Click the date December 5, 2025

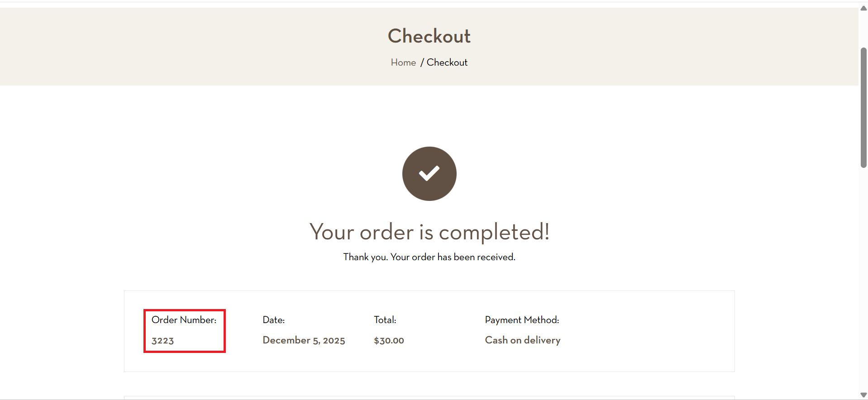click(304, 340)
